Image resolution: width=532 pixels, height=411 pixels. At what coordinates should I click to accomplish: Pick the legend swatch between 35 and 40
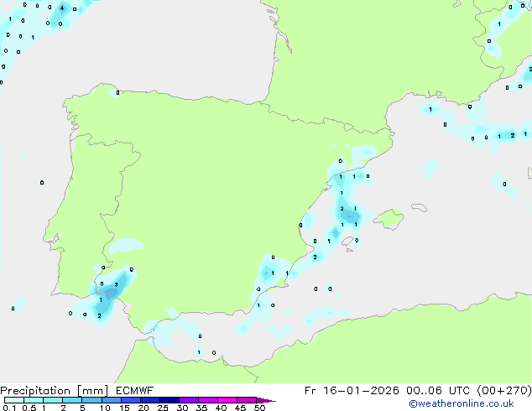(x=207, y=400)
